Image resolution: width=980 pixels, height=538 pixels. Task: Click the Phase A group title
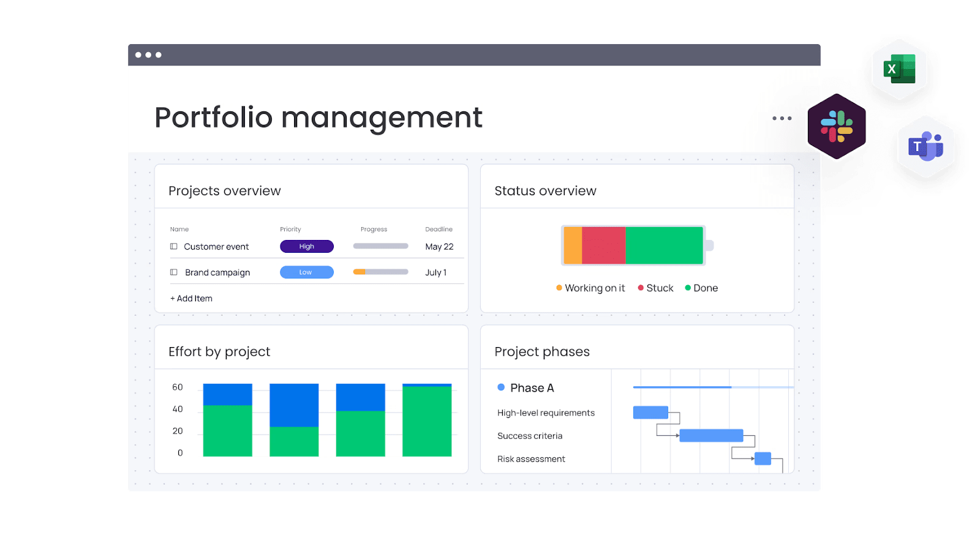(532, 388)
